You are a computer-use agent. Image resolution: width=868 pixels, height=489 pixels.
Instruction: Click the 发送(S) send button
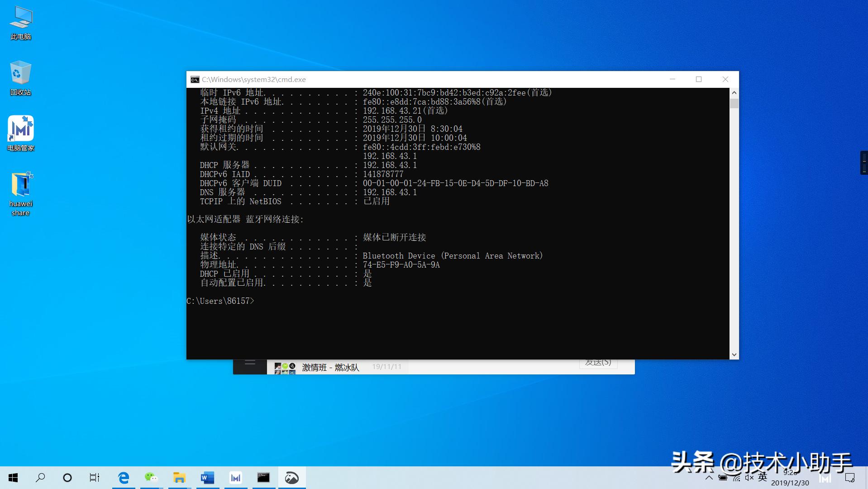point(598,363)
